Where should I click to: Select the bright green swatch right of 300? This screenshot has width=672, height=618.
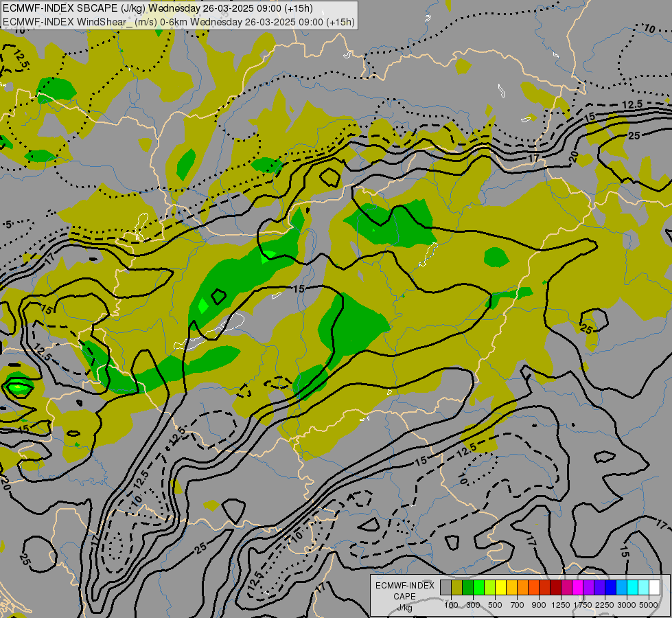(x=478, y=587)
